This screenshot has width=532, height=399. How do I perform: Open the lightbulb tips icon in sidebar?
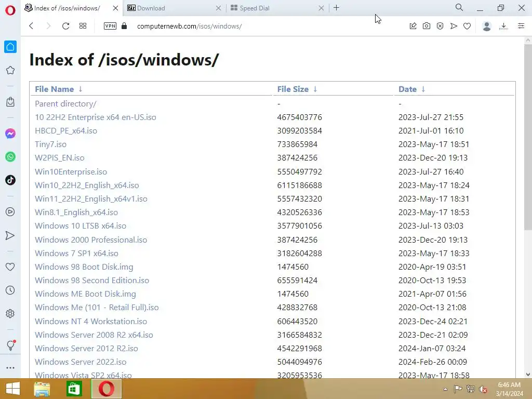coord(10,345)
